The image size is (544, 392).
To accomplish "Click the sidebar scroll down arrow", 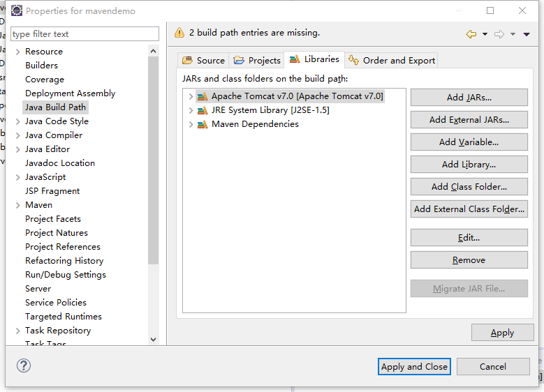I will tap(154, 339).
